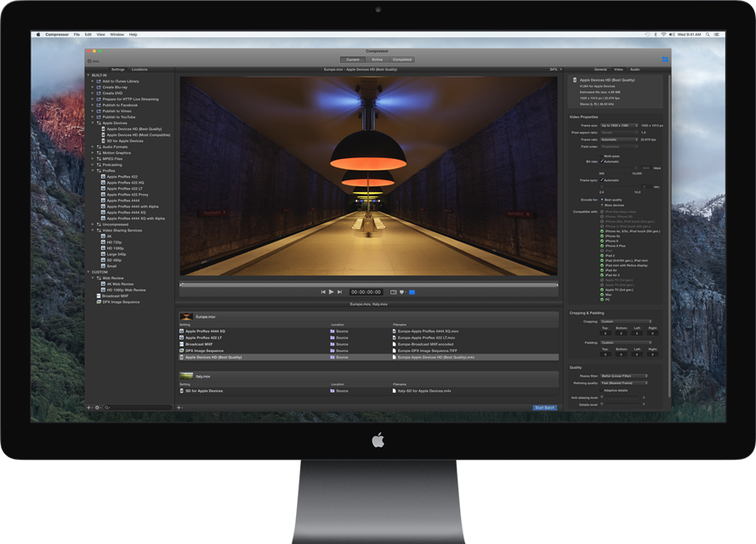Open the File menu
The image size is (756, 544).
[x=77, y=35]
